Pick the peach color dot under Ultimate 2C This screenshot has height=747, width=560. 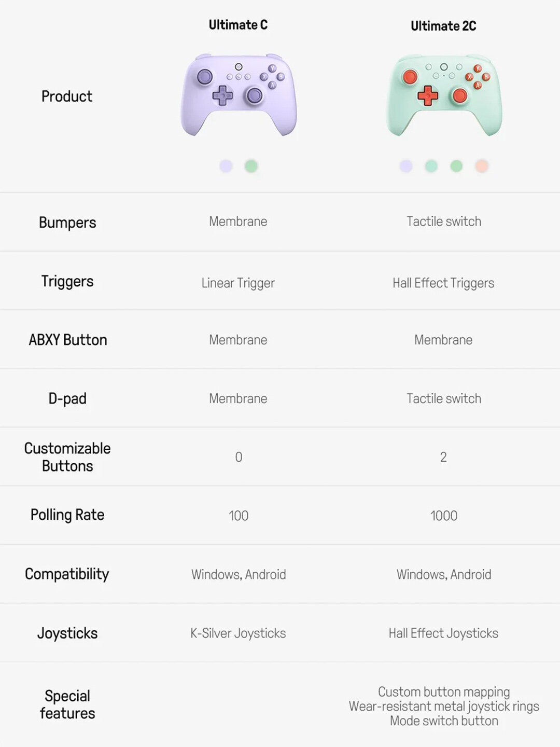[481, 166]
